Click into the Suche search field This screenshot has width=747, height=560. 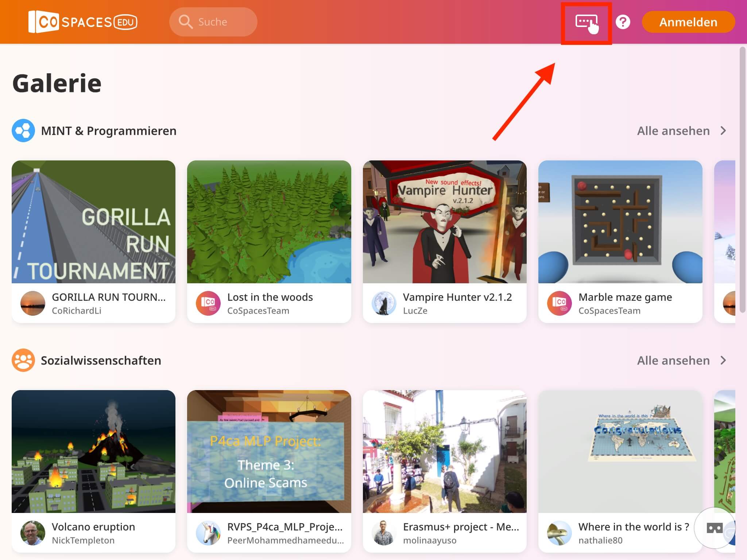coord(213,22)
